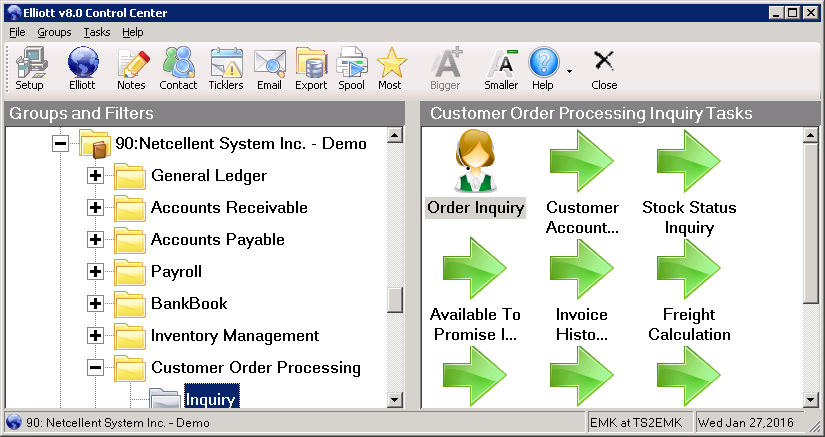Image resolution: width=825 pixels, height=437 pixels.
Task: Select 90:Netcellent System Inc. - Demo label
Action: [240, 144]
